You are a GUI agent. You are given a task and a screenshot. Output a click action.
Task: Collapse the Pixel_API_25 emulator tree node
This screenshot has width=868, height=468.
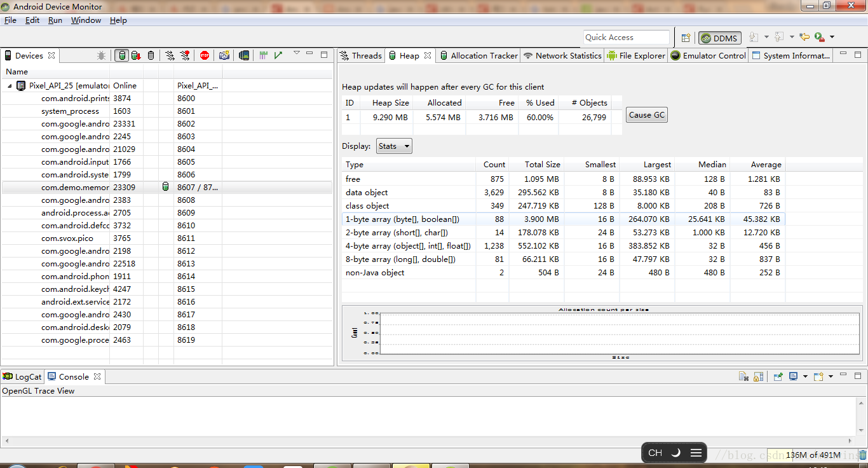[x=10, y=86]
